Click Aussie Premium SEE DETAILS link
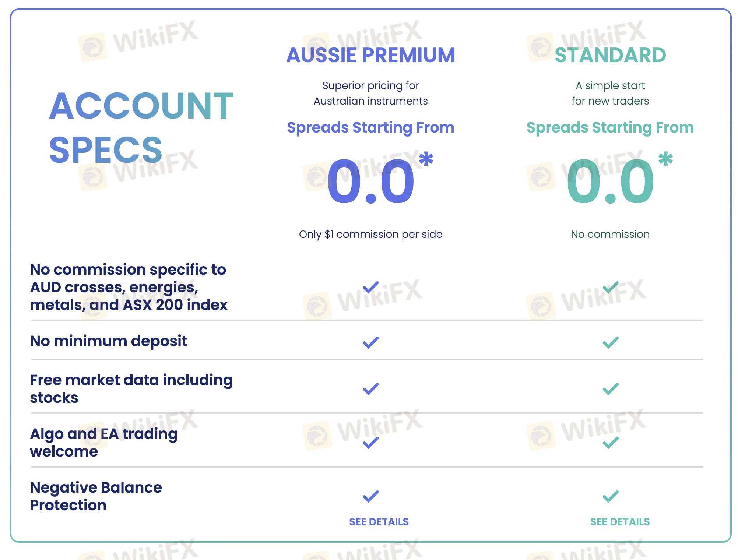 tap(379, 522)
